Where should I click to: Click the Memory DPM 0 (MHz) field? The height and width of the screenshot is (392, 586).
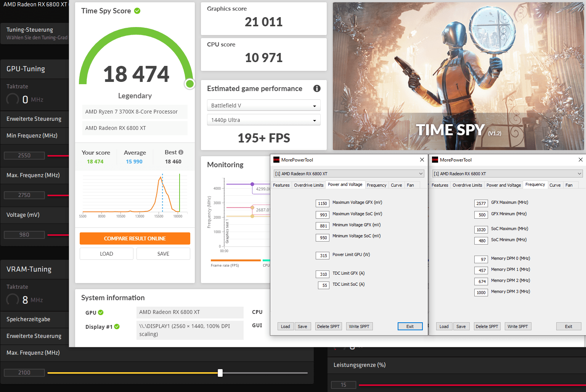coord(481,259)
